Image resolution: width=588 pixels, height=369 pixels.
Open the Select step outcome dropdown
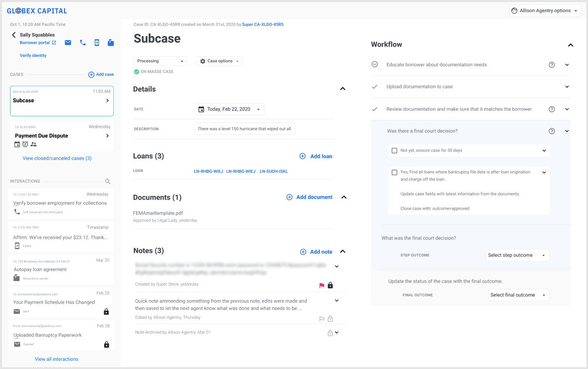coord(517,255)
